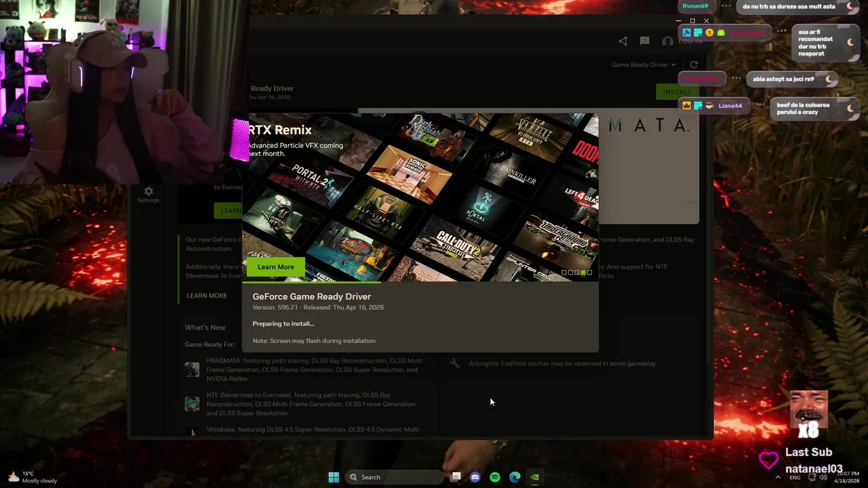
Task: Click the network icon in system tray
Action: [812, 477]
